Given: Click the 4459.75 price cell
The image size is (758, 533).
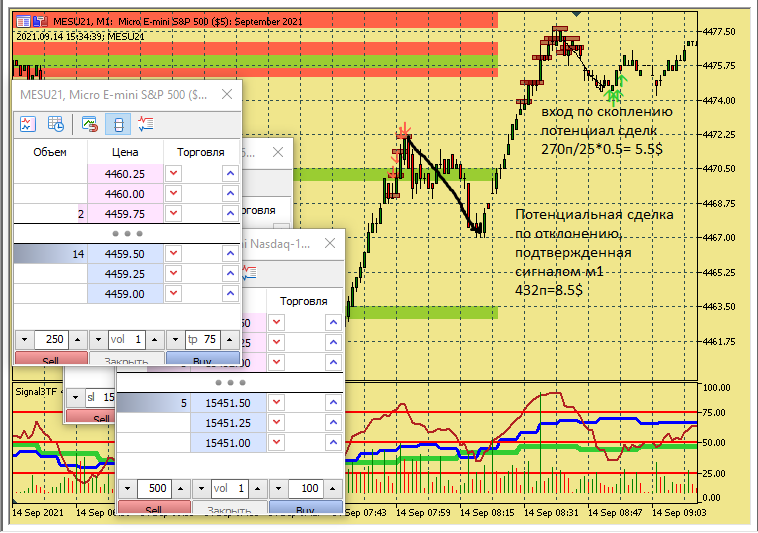Looking at the screenshot, I should click(125, 214).
